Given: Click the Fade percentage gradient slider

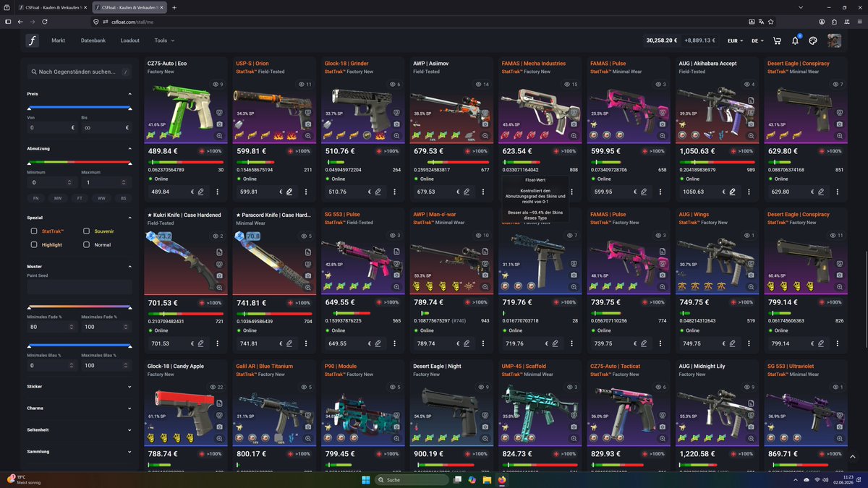Looking at the screenshot, I should (x=80, y=307).
